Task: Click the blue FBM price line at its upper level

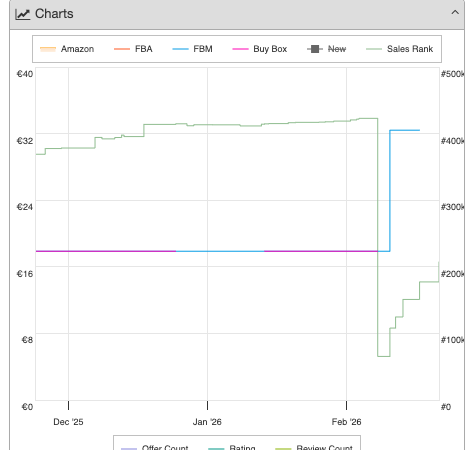Action: 405,130
